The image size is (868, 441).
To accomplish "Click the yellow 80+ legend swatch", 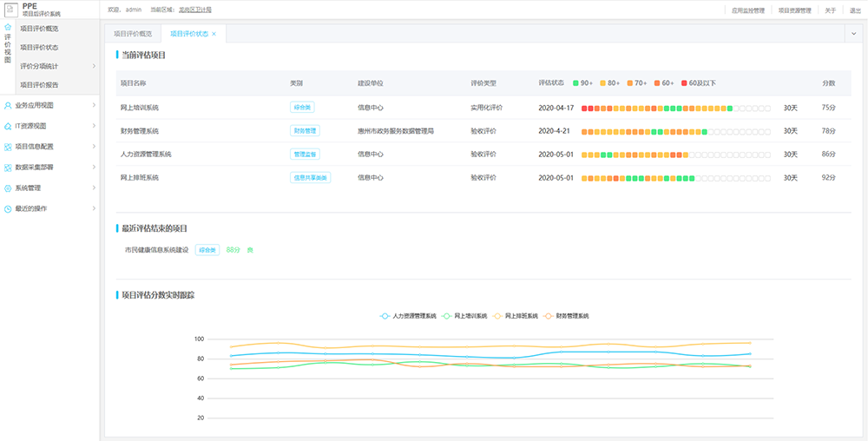I will (603, 83).
